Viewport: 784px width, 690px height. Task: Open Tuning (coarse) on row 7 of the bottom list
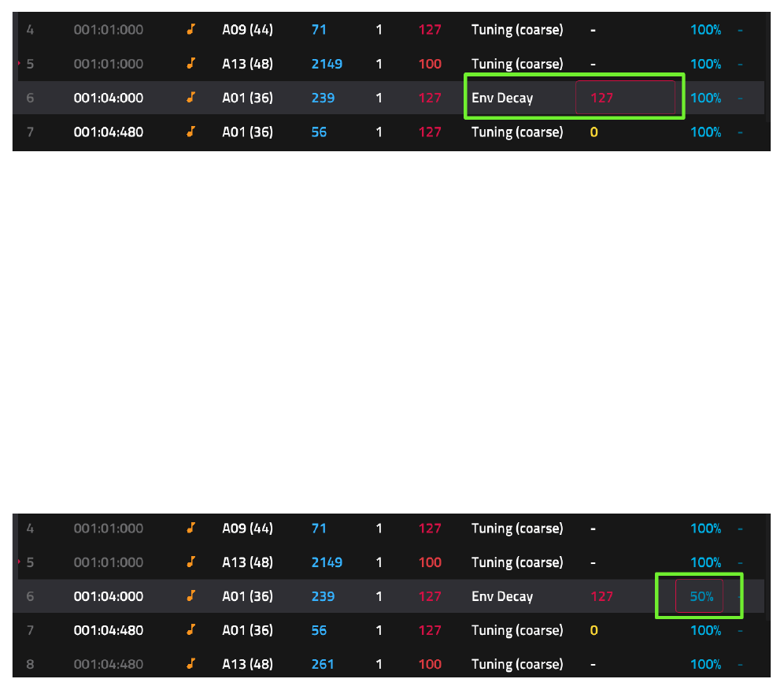pos(517,630)
